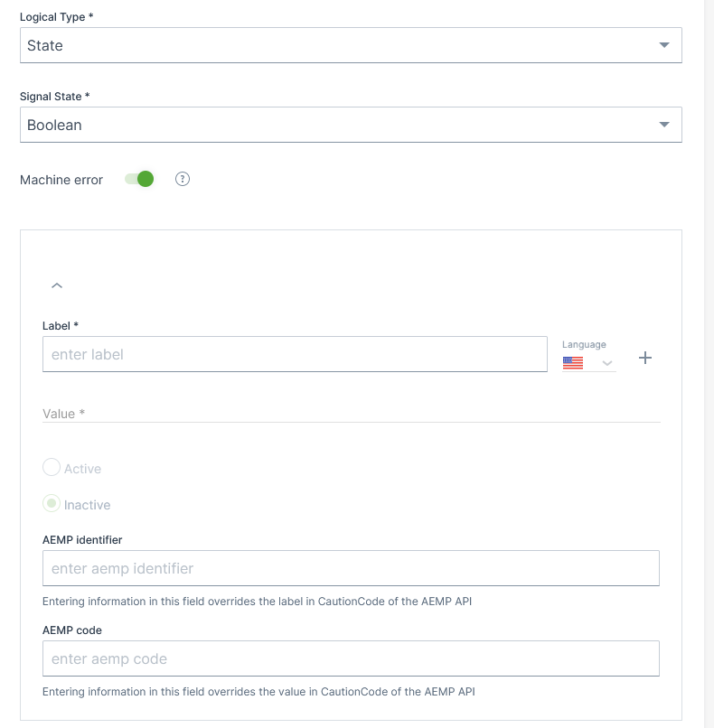Click into the AEMP code field
The image size is (714, 728).
pos(351,658)
